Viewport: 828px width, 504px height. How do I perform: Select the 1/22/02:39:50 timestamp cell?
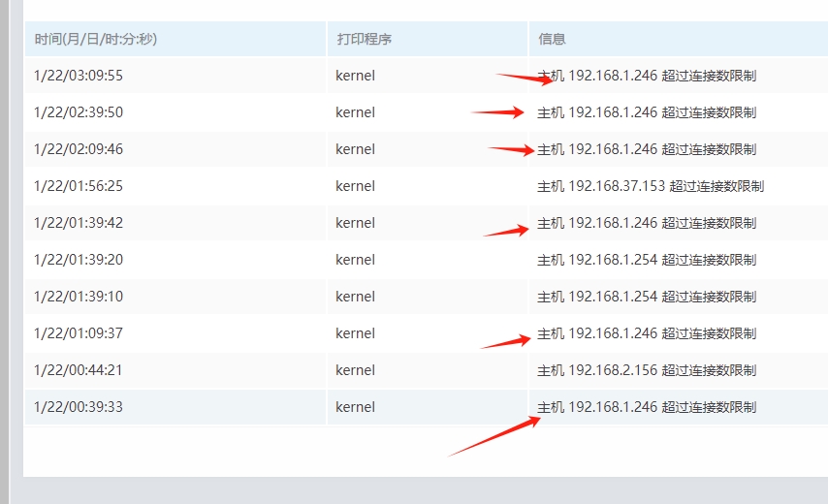(x=79, y=112)
